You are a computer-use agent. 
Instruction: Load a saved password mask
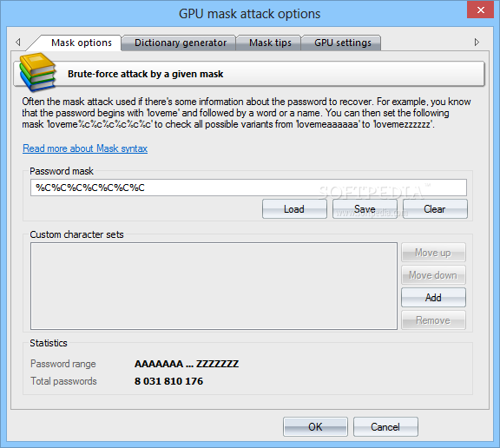[x=294, y=209]
